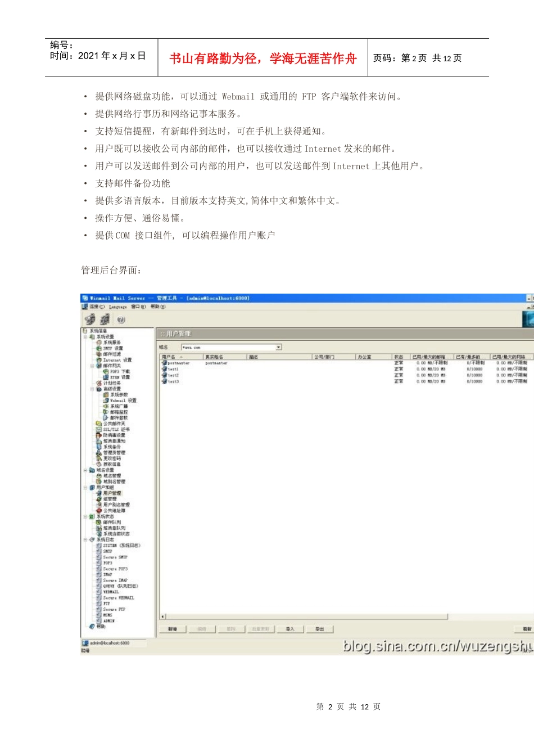Collapse the 系统日志 tree branch
534x756 pixels.
tap(85, 539)
